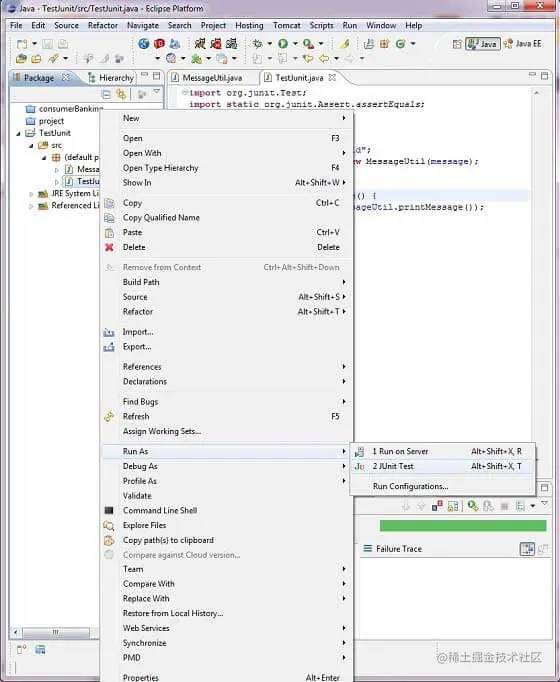Choose Run Configurations... in the submenu
This screenshot has width=560, height=682.
click(x=410, y=486)
